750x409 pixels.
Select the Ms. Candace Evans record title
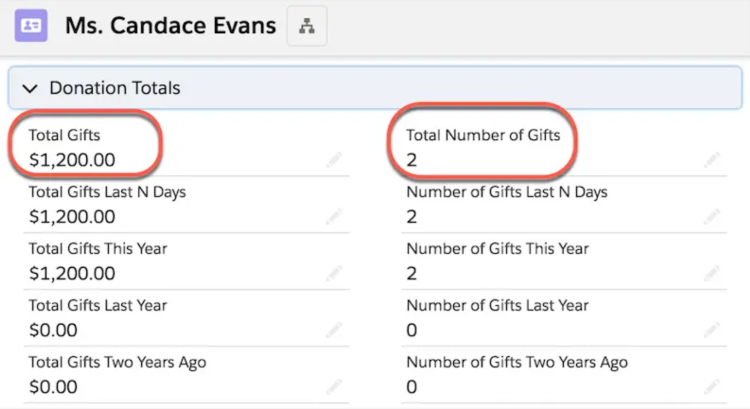[x=170, y=25]
